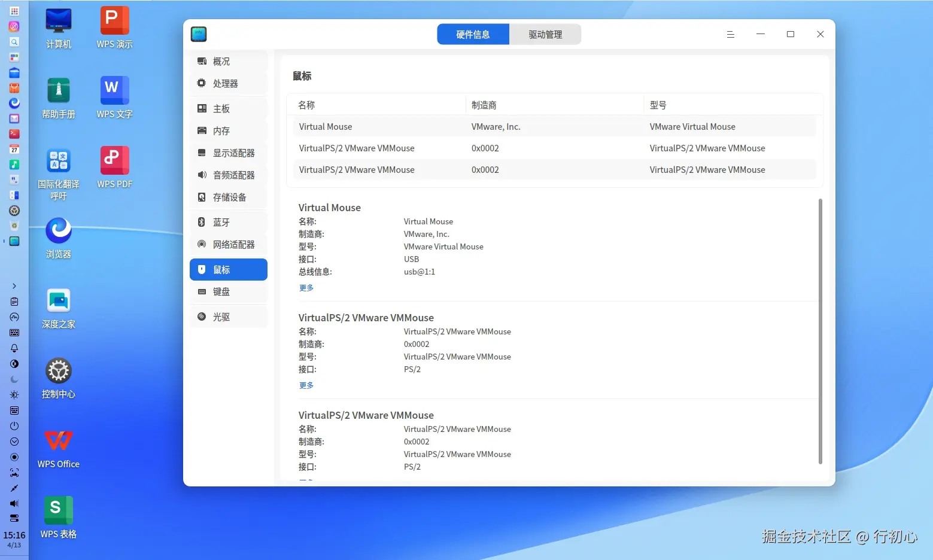Open the launcher grid in the dock
933x560 pixels.
(x=14, y=11)
